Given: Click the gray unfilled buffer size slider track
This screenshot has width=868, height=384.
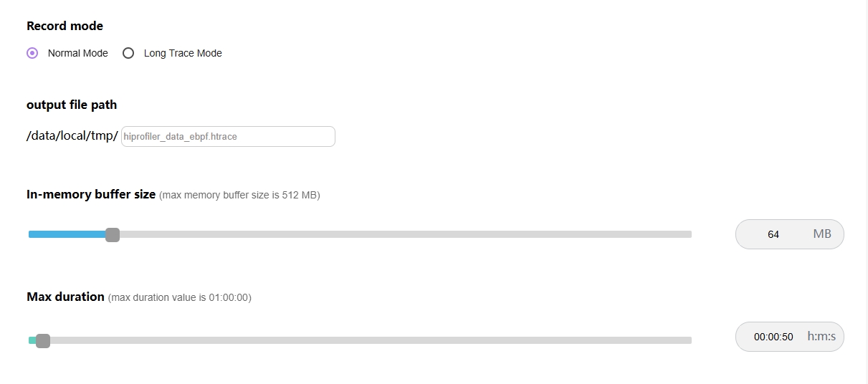Looking at the screenshot, I should [401, 234].
